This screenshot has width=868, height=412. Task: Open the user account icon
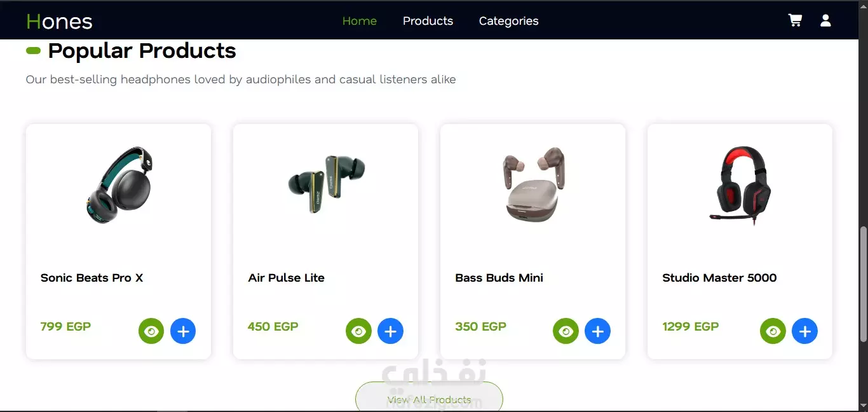(x=825, y=20)
